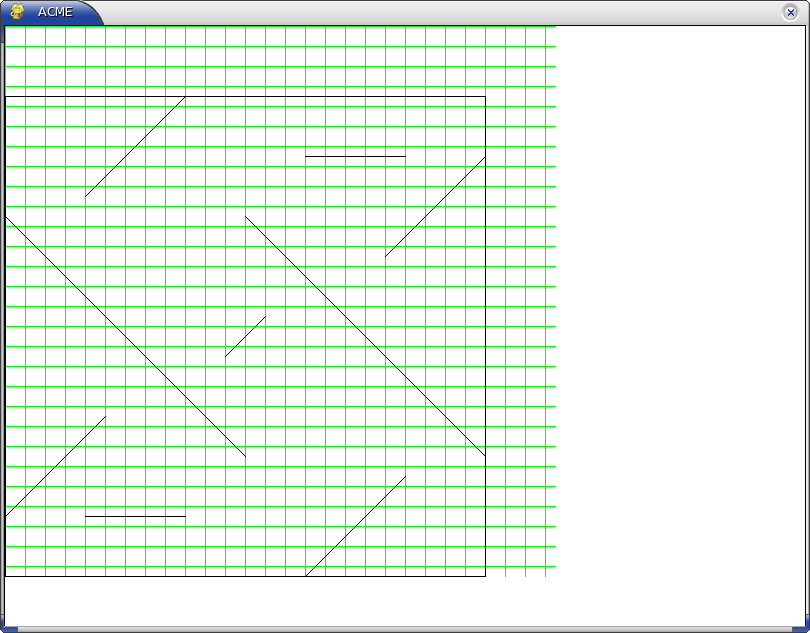The image size is (810, 633).
Task: Close the ACME window
Action: click(790, 12)
